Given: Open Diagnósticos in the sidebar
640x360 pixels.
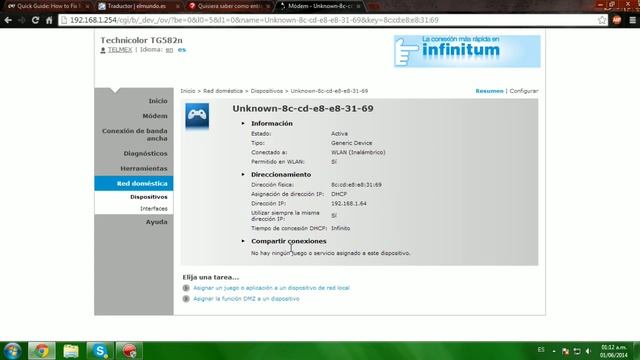Looking at the screenshot, I should (146, 153).
